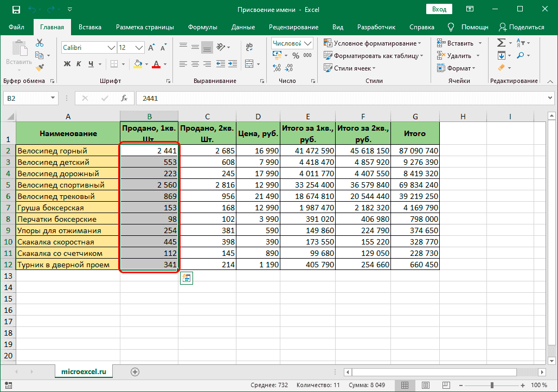Click the Insert Function fx icon
Screen dimensions: 558x392
click(124, 98)
